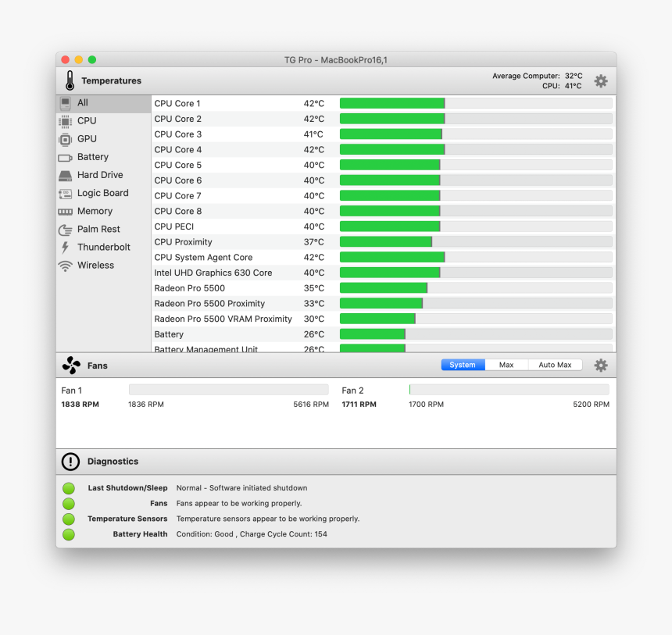This screenshot has width=672, height=635.
Task: Switch fan mode to System
Action: pos(463,365)
